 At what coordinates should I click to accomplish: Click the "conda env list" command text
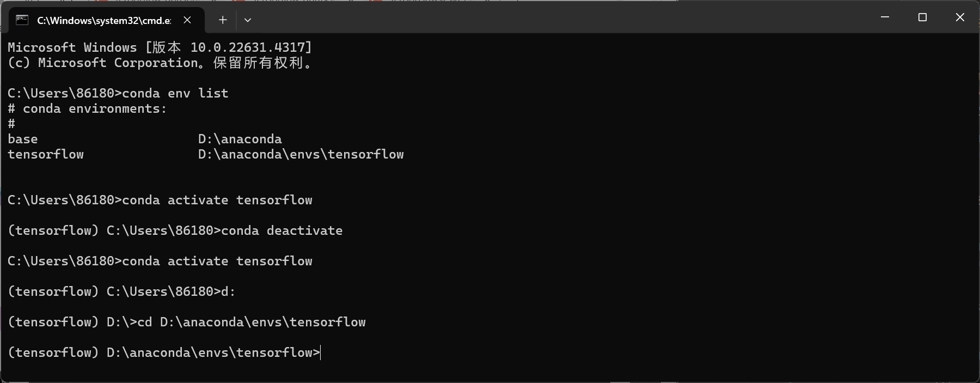(x=175, y=93)
